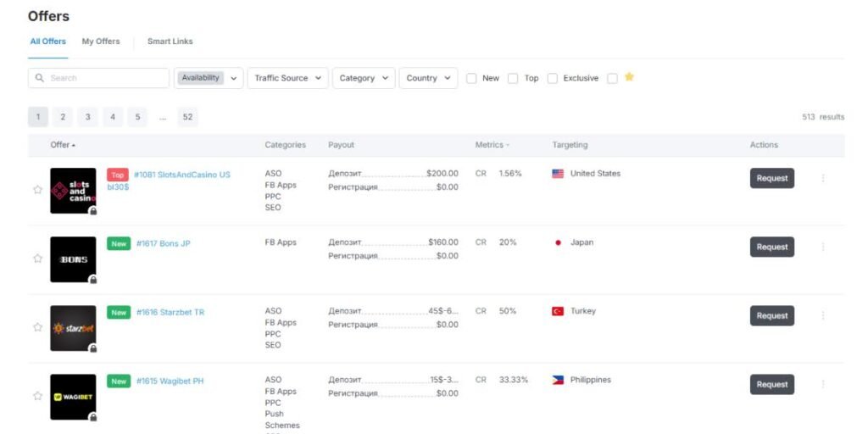
Task: Tick the Top offers checkbox
Action: (x=513, y=78)
